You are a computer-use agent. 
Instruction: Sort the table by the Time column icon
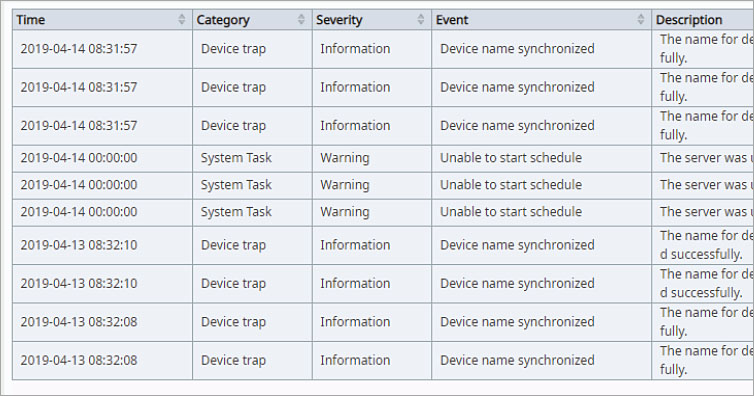point(181,19)
